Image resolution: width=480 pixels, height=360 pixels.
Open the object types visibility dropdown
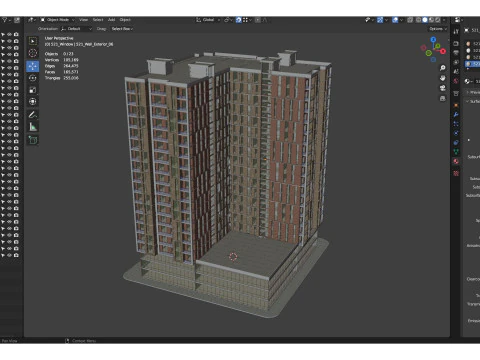369,20
